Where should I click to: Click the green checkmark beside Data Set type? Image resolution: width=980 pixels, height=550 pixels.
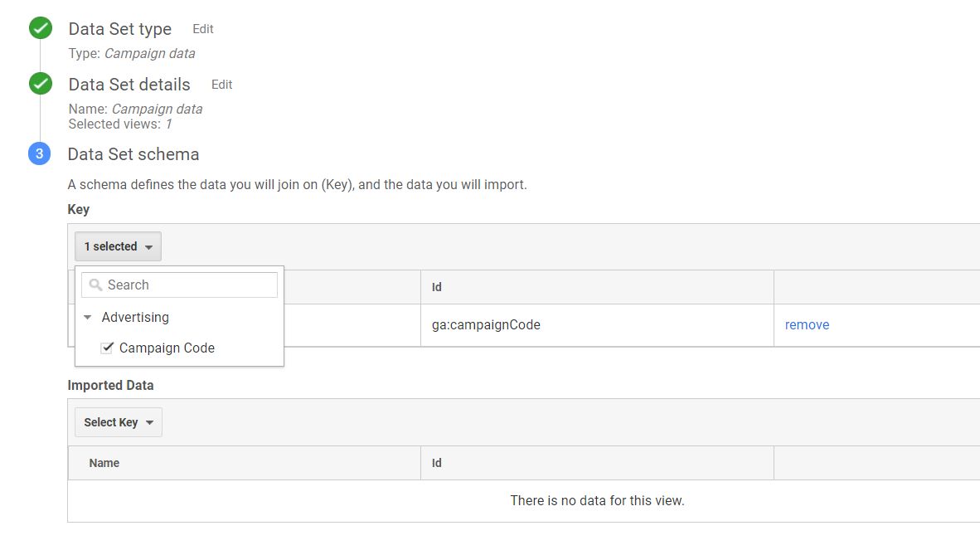pyautogui.click(x=40, y=27)
